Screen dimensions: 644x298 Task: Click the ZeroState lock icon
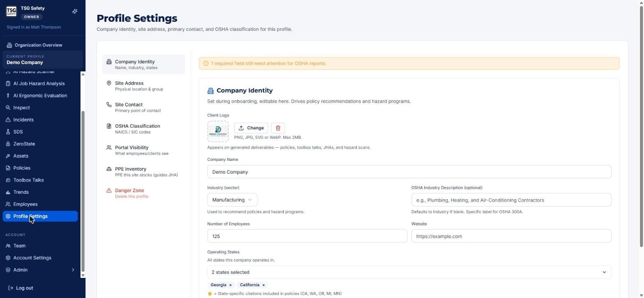pyautogui.click(x=8, y=144)
